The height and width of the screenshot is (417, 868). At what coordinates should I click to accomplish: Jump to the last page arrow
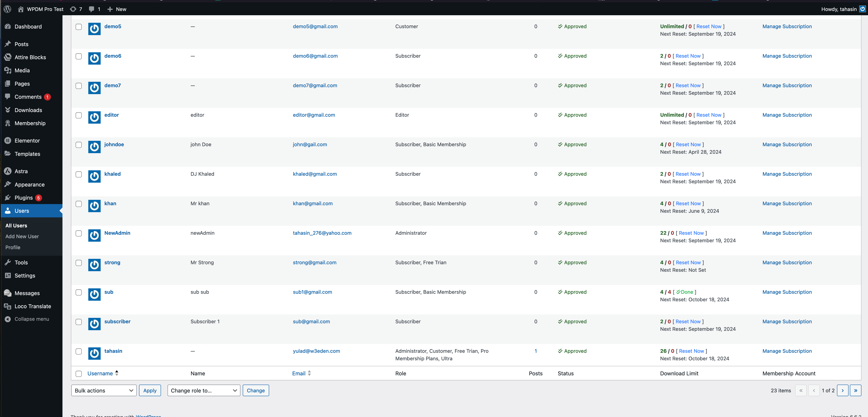click(x=855, y=390)
